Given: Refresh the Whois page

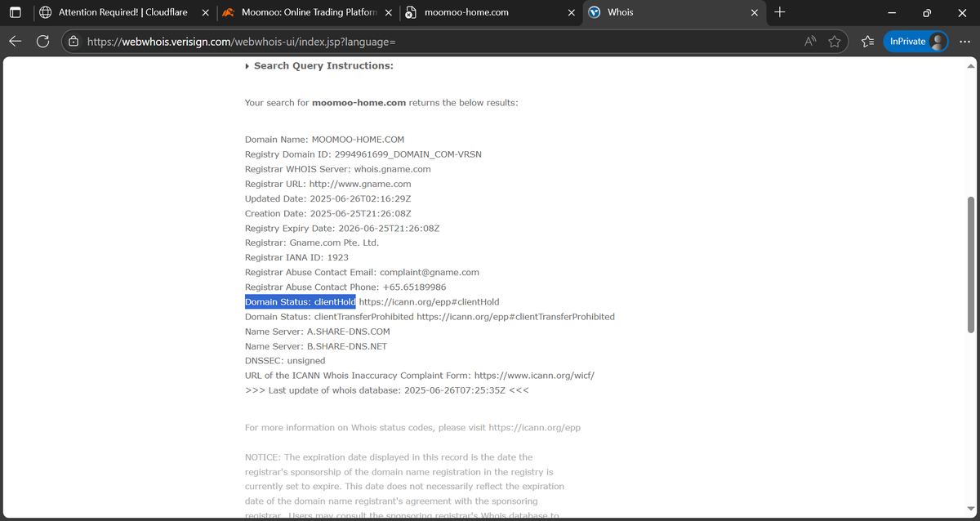Looking at the screenshot, I should 43,41.
